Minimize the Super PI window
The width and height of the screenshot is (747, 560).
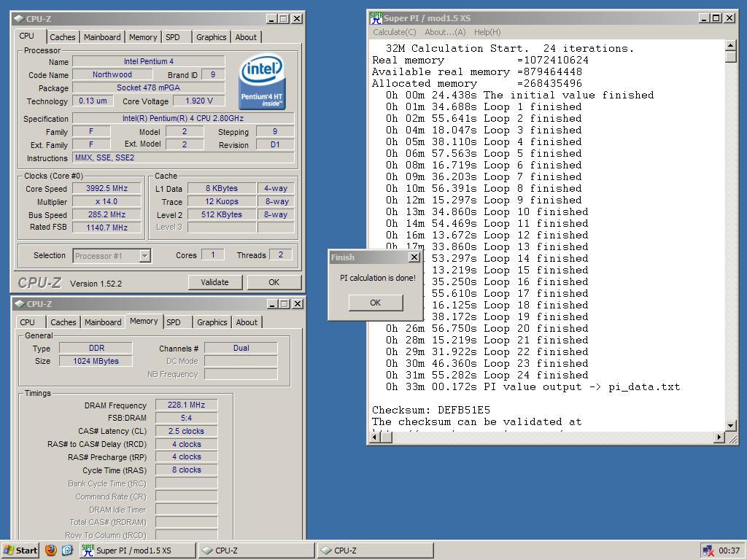(704, 18)
